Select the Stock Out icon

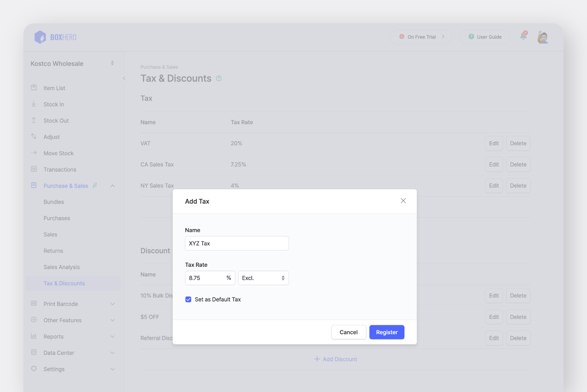34,120
